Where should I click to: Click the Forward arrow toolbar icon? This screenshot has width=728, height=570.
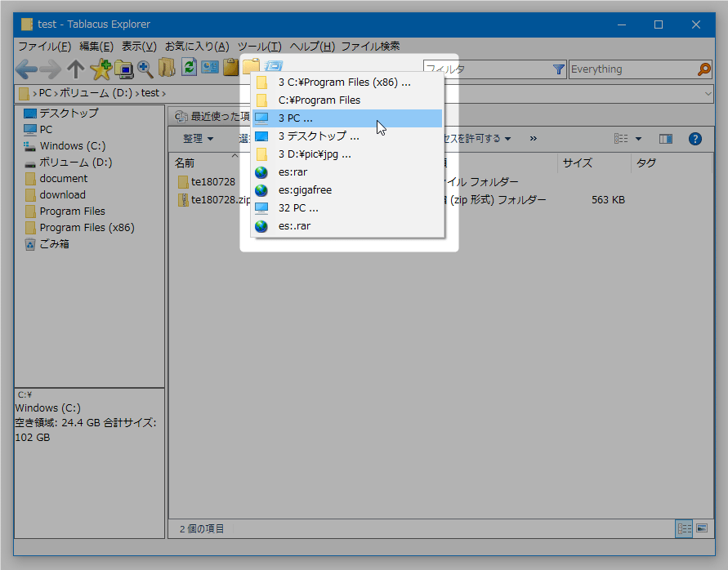(50, 69)
